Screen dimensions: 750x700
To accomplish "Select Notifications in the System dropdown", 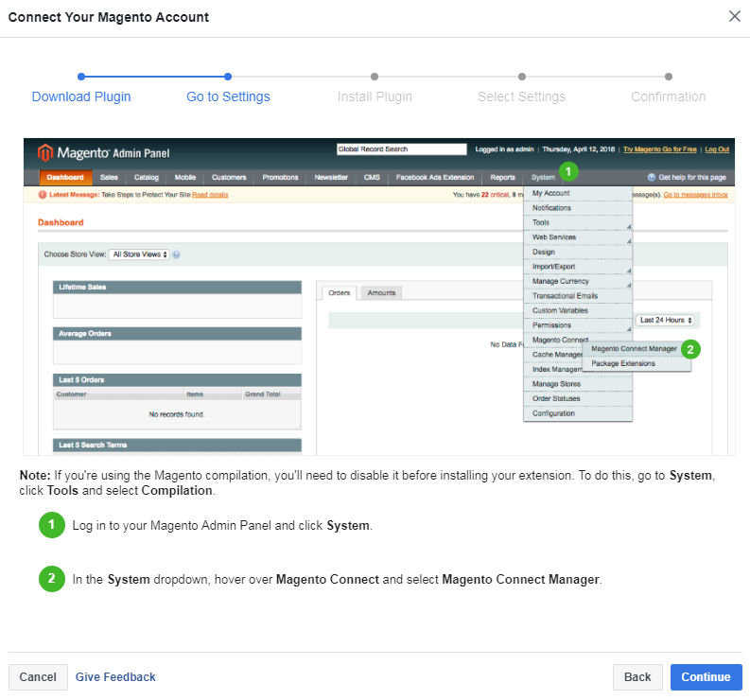I will point(578,208).
